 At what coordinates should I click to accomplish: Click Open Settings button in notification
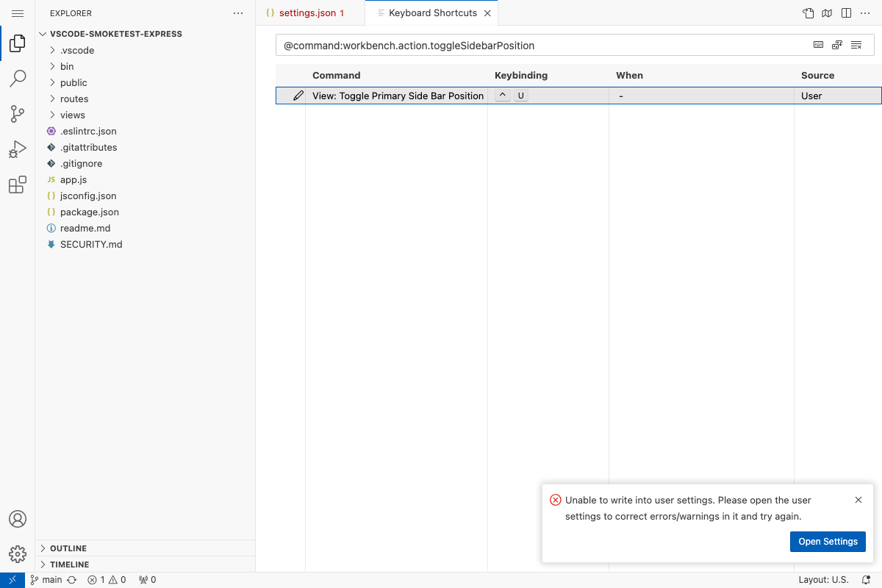[828, 542]
